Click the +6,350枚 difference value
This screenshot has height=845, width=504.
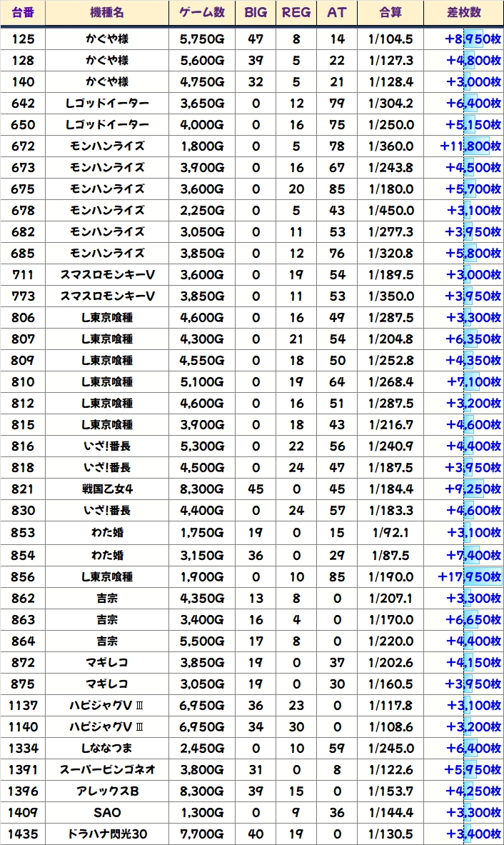tap(473, 339)
